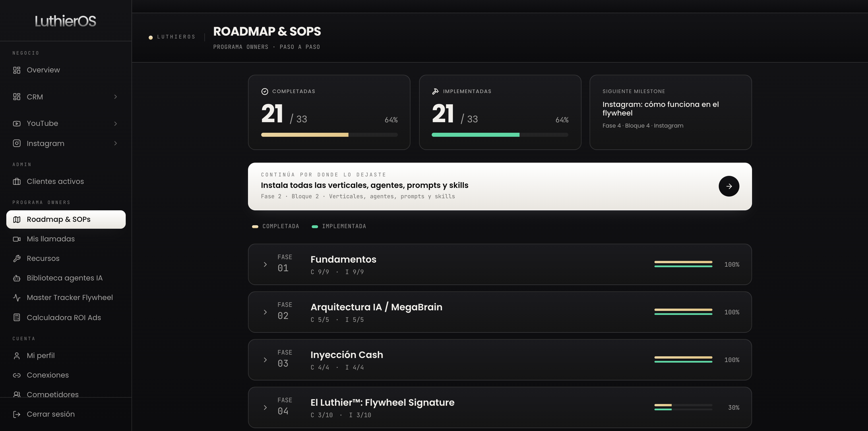Open Clientes activos in sidebar
The width and height of the screenshot is (868, 431).
coord(66,181)
